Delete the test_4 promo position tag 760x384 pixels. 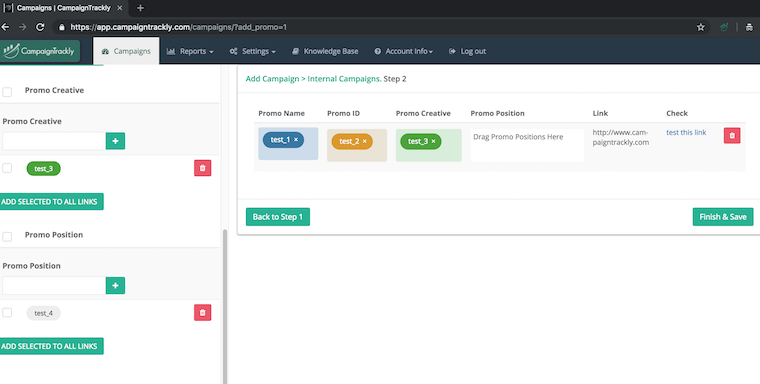click(203, 313)
